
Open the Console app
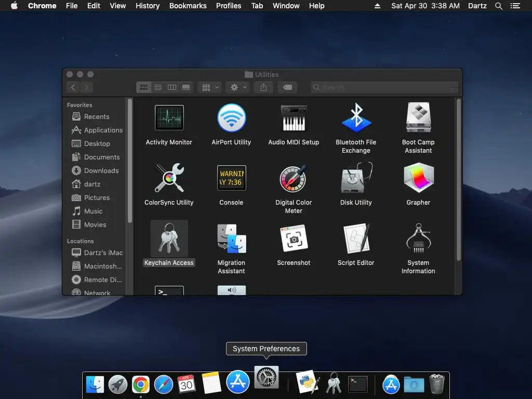[x=231, y=178]
